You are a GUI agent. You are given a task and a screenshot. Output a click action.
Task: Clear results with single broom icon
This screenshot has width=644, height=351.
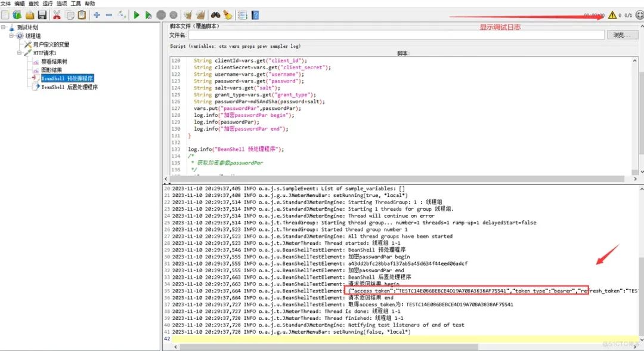pos(188,15)
